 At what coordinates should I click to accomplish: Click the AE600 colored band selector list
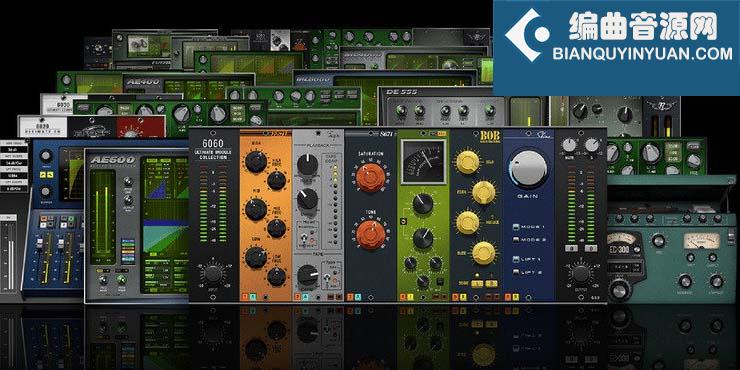(x=129, y=252)
